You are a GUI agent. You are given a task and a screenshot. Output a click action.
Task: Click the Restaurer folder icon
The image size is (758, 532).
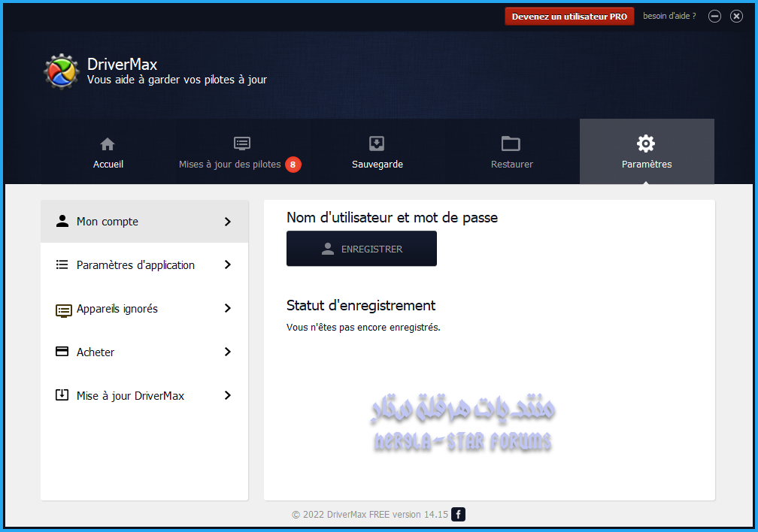click(x=511, y=144)
